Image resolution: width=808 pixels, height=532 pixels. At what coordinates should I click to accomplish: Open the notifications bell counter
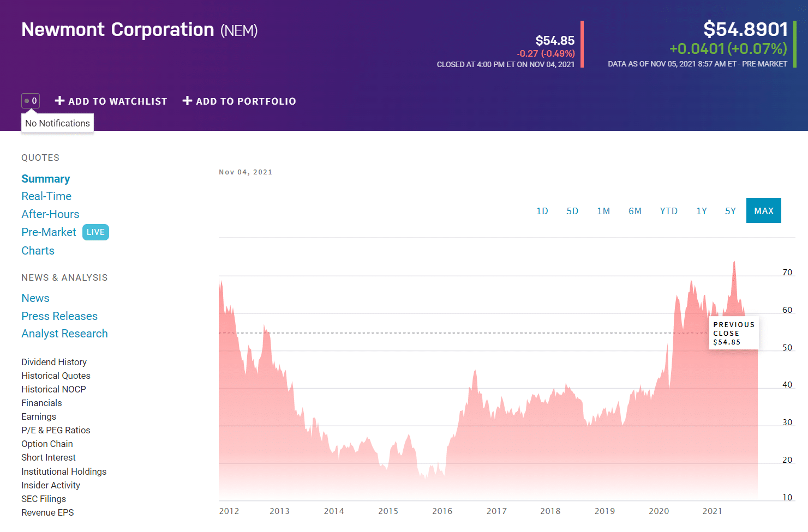pyautogui.click(x=31, y=101)
